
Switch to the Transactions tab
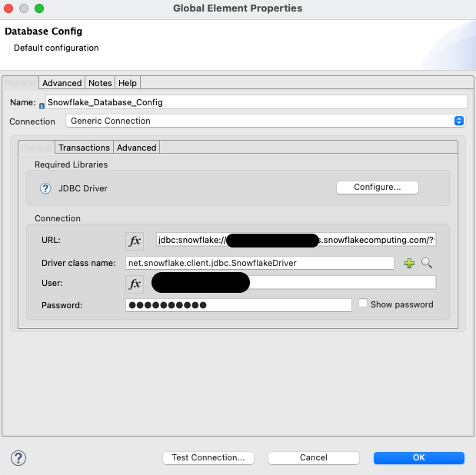(84, 148)
